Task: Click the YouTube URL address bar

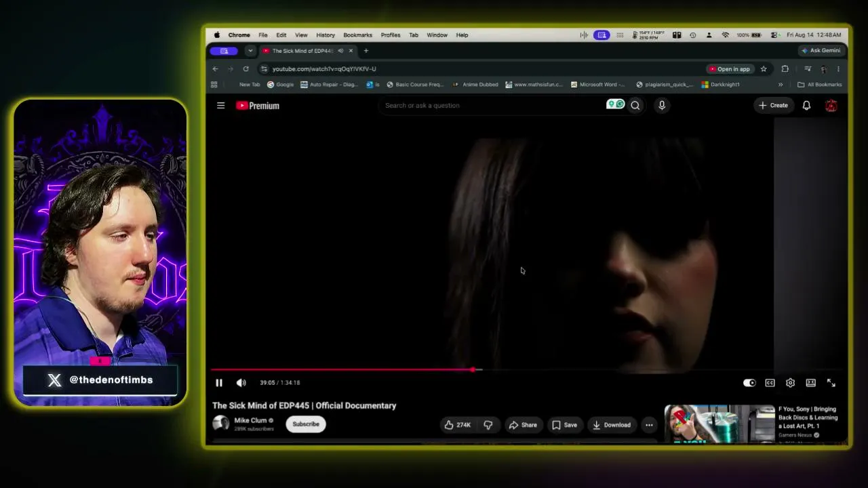Action: tap(481, 69)
